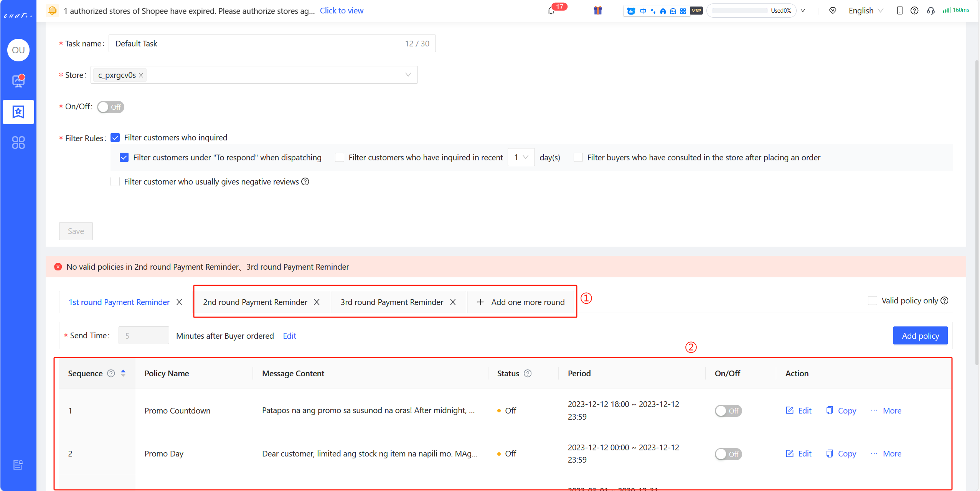Click the orange alert bell in the banner
This screenshot has height=491, width=980.
point(52,11)
